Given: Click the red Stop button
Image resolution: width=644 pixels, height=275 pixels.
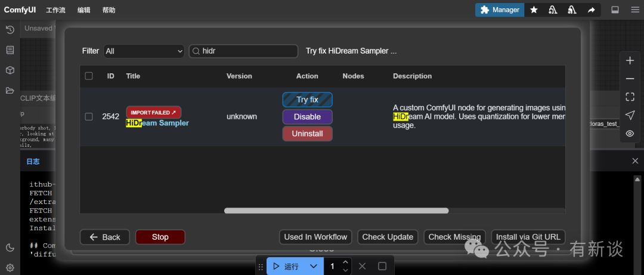Looking at the screenshot, I should [x=160, y=237].
